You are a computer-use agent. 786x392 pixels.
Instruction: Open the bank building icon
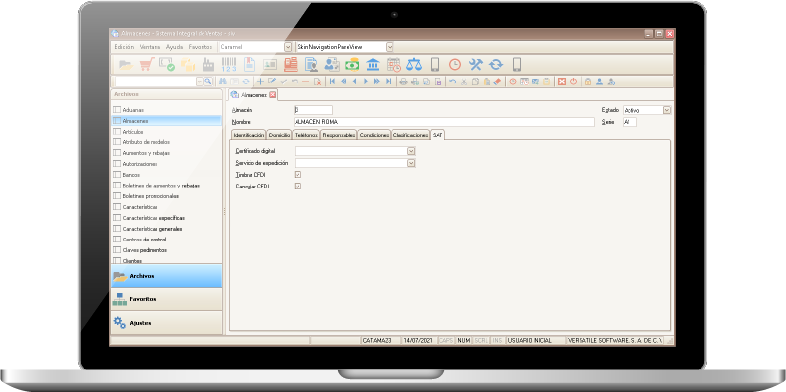click(372, 65)
